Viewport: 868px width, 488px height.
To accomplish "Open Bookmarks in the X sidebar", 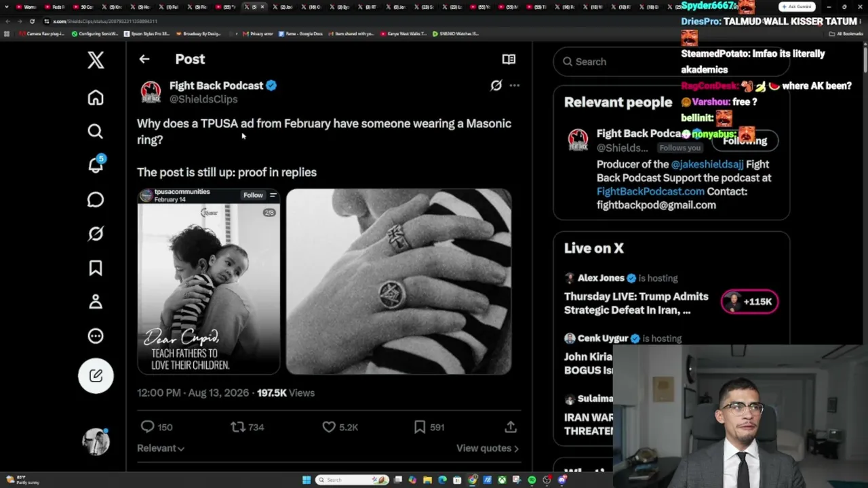I will click(x=96, y=268).
